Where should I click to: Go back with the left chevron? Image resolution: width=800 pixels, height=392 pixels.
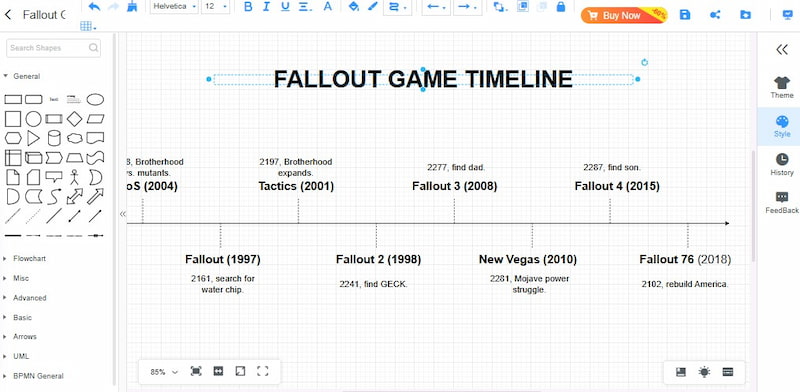point(8,14)
